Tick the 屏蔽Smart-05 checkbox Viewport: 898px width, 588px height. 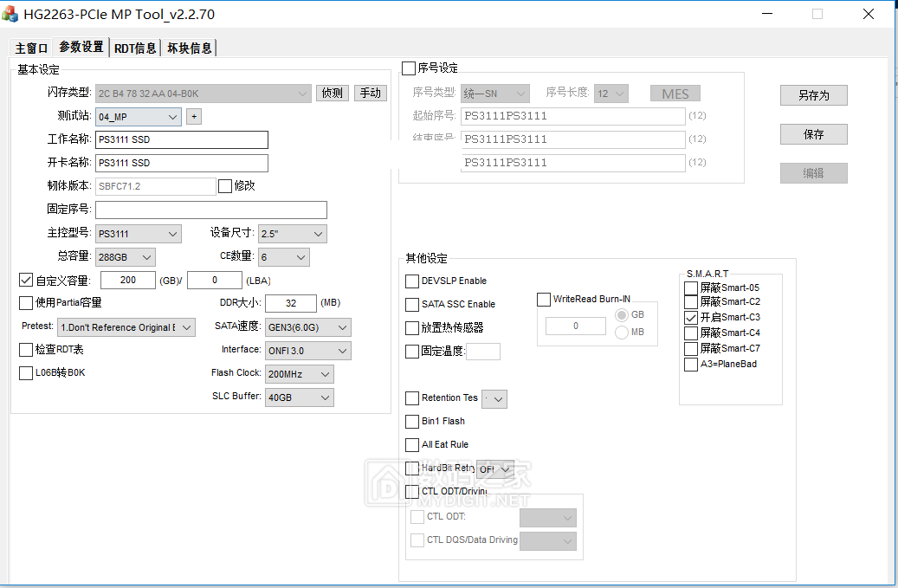[691, 288]
